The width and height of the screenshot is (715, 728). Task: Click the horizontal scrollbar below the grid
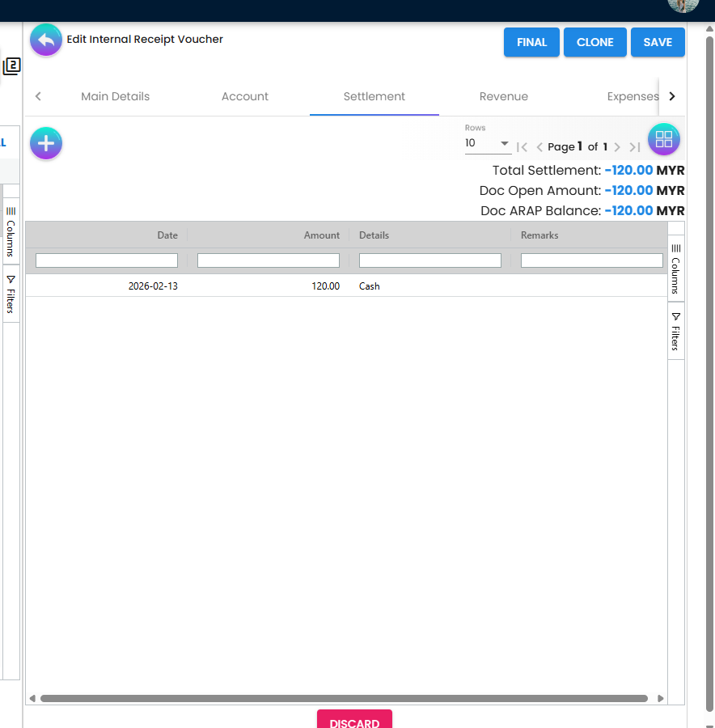point(344,698)
